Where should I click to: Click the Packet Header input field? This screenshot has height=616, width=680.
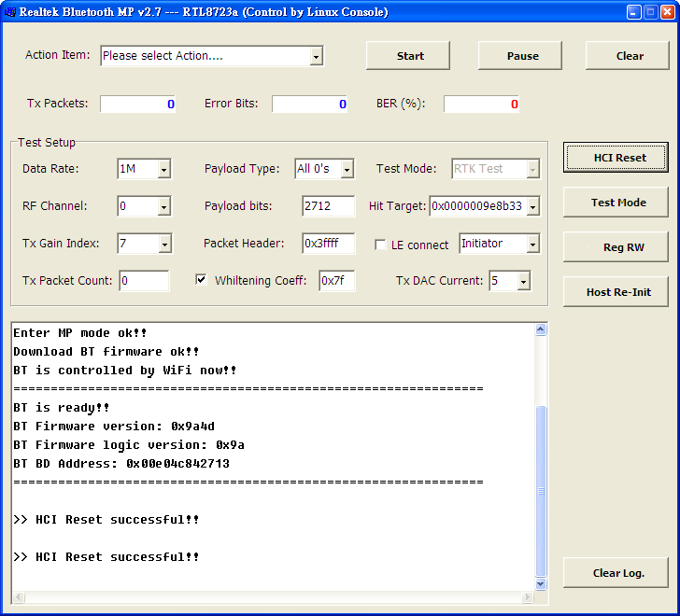[328, 244]
